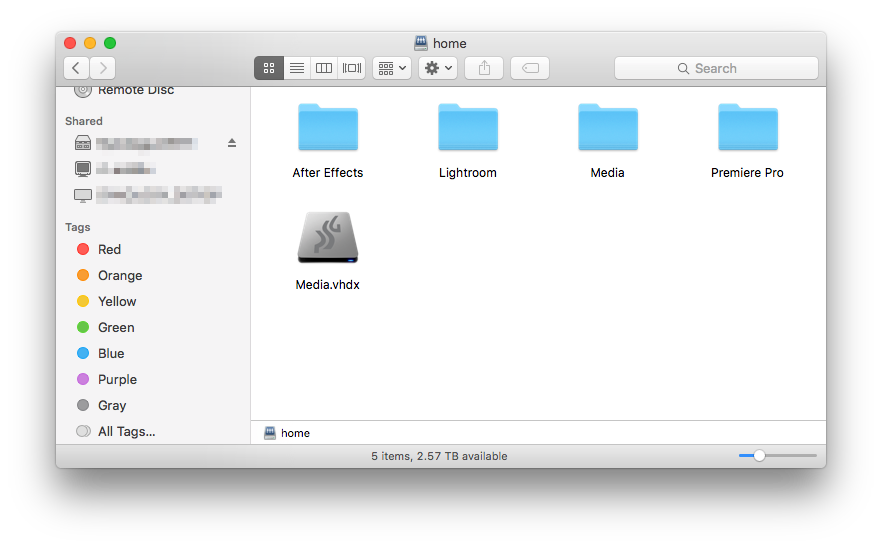Click the Share toolbar button
Screen dimensions: 882x548
click(484, 68)
